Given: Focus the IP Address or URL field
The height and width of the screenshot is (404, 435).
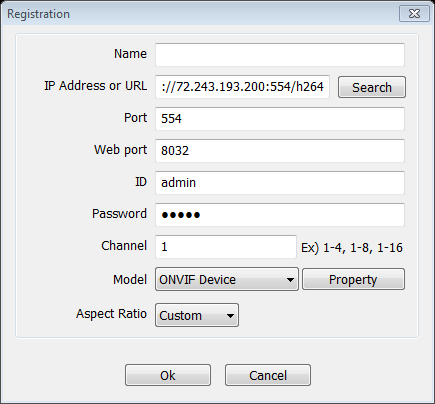Looking at the screenshot, I should pyautogui.click(x=242, y=87).
